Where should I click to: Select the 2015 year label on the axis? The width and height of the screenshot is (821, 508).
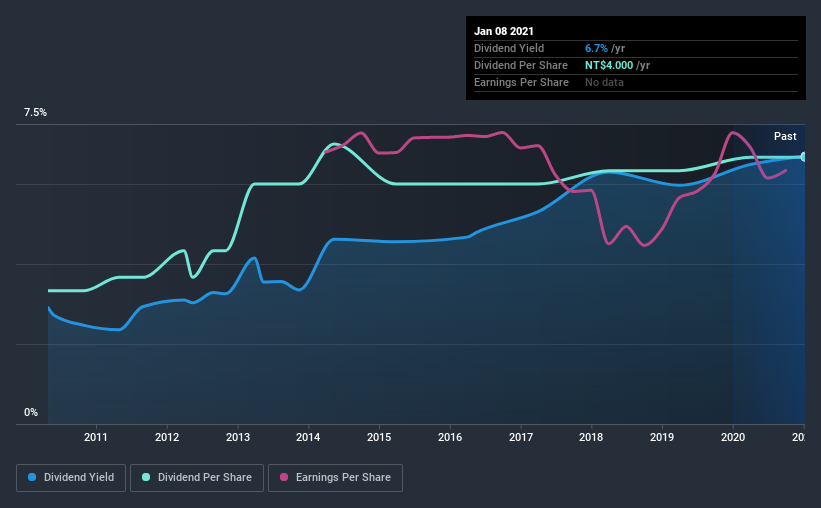pos(379,437)
